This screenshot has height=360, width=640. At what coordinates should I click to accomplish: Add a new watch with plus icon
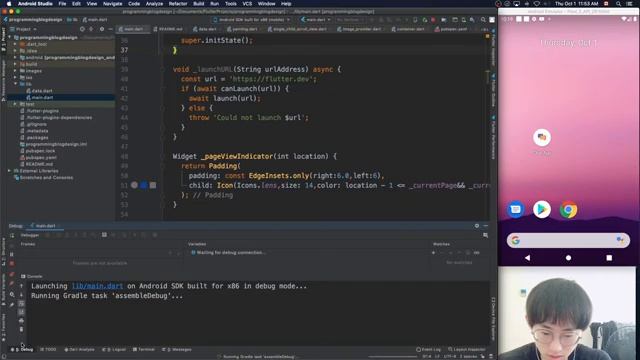pyautogui.click(x=433, y=253)
